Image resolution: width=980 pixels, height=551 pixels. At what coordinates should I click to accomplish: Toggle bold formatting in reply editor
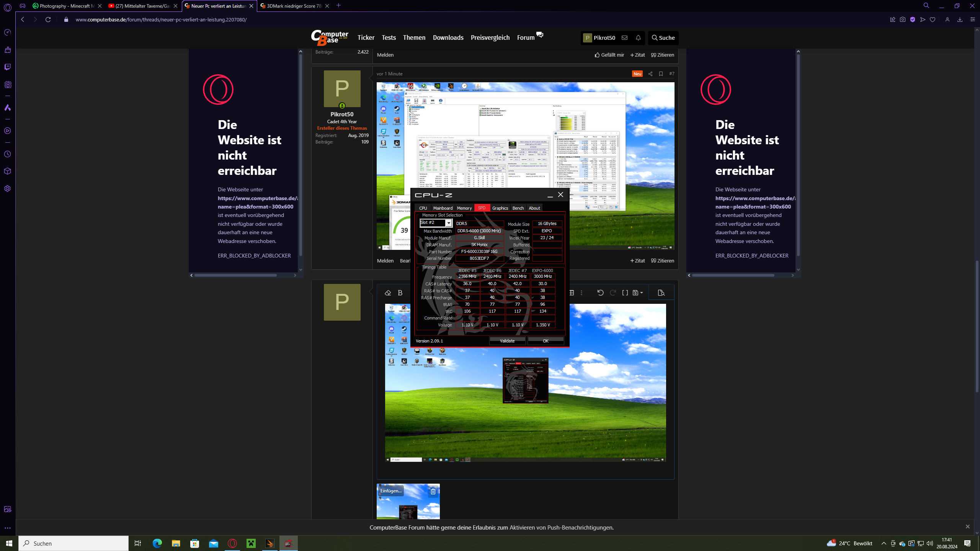coord(400,293)
